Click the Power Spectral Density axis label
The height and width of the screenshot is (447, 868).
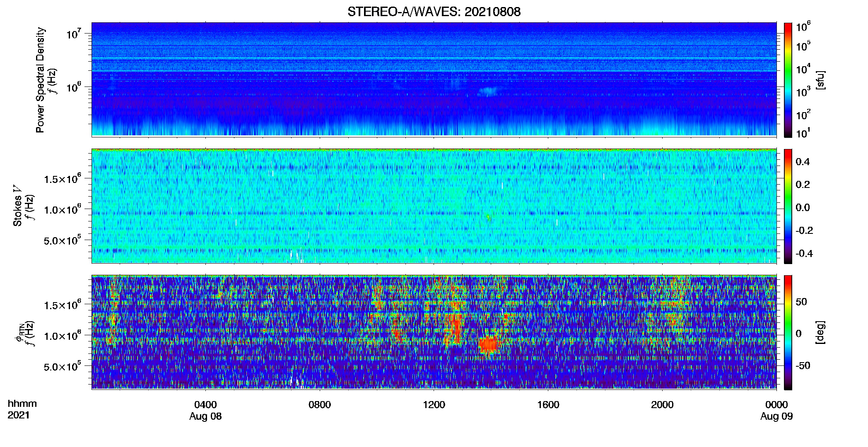pos(40,80)
